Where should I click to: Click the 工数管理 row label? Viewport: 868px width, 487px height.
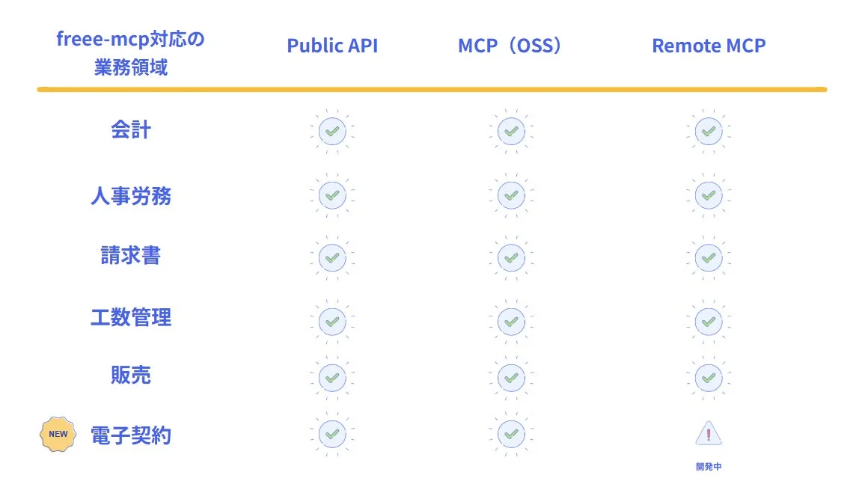[131, 317]
